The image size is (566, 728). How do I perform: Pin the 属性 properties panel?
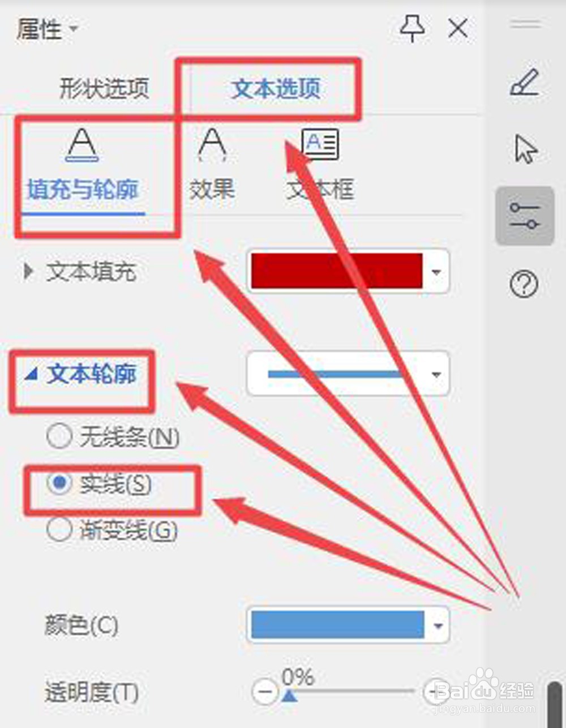point(413,28)
